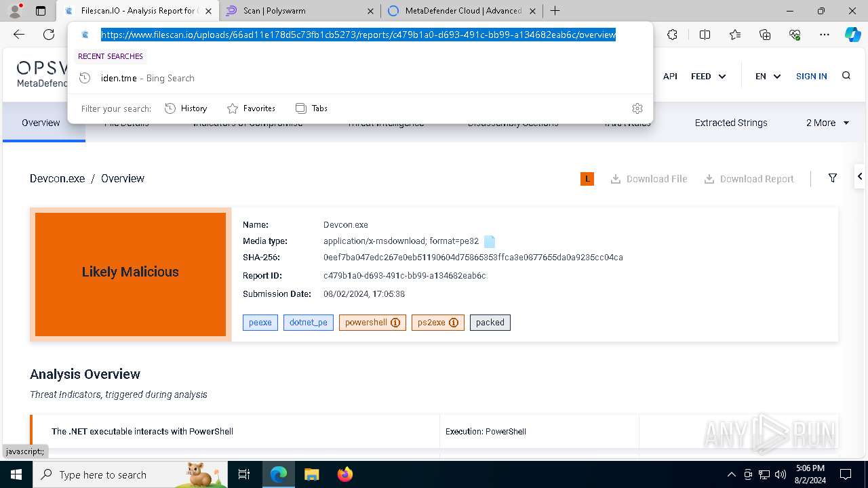This screenshot has height=488, width=868.
Task: Open browser extensions icon
Action: tap(672, 35)
